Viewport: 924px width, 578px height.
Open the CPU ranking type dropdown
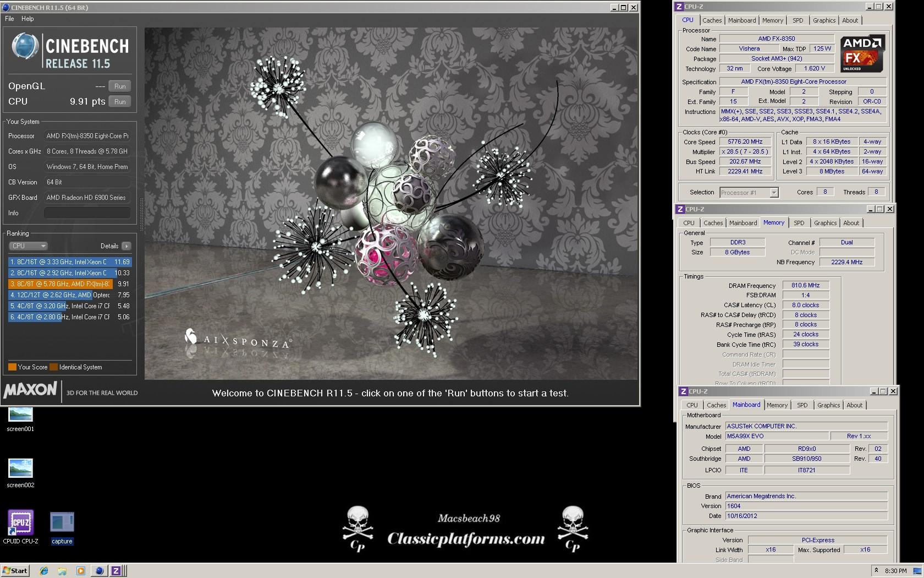pyautogui.click(x=28, y=246)
